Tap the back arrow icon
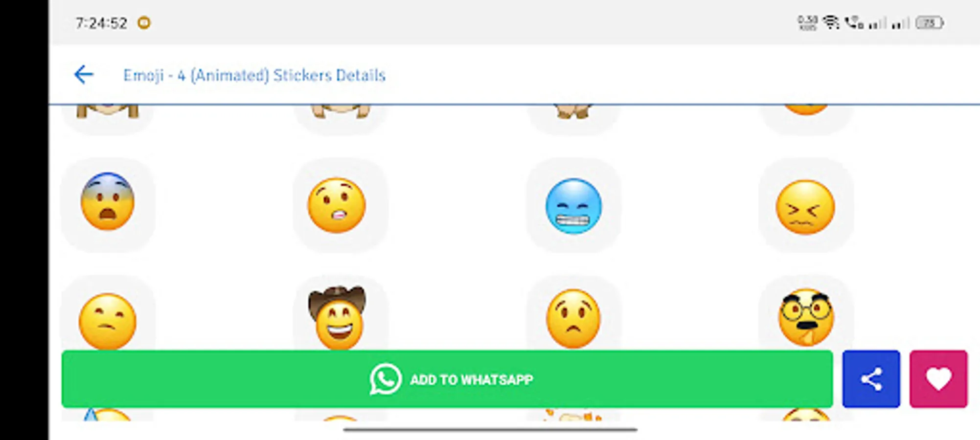 tap(84, 75)
